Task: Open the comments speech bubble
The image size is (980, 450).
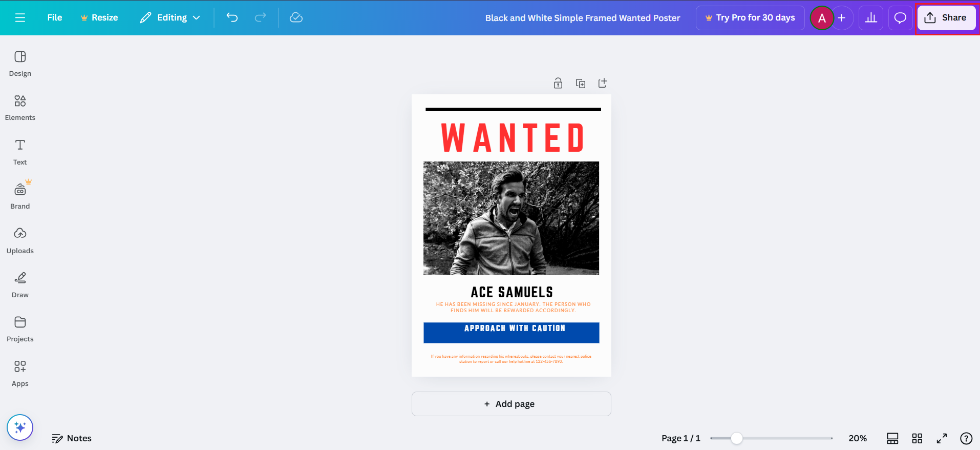Action: pyautogui.click(x=900, y=18)
